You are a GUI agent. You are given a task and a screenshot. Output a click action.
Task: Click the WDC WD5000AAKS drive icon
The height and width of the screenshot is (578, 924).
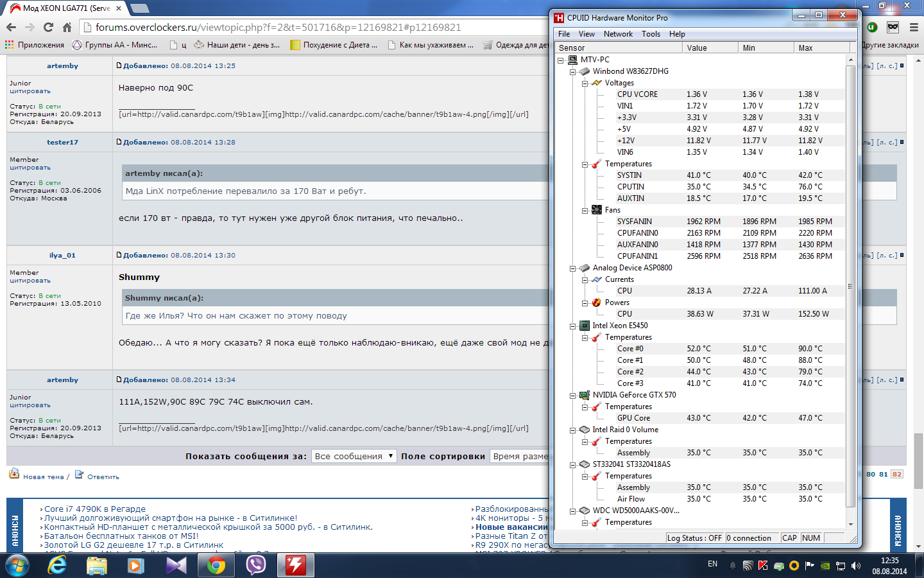point(585,511)
